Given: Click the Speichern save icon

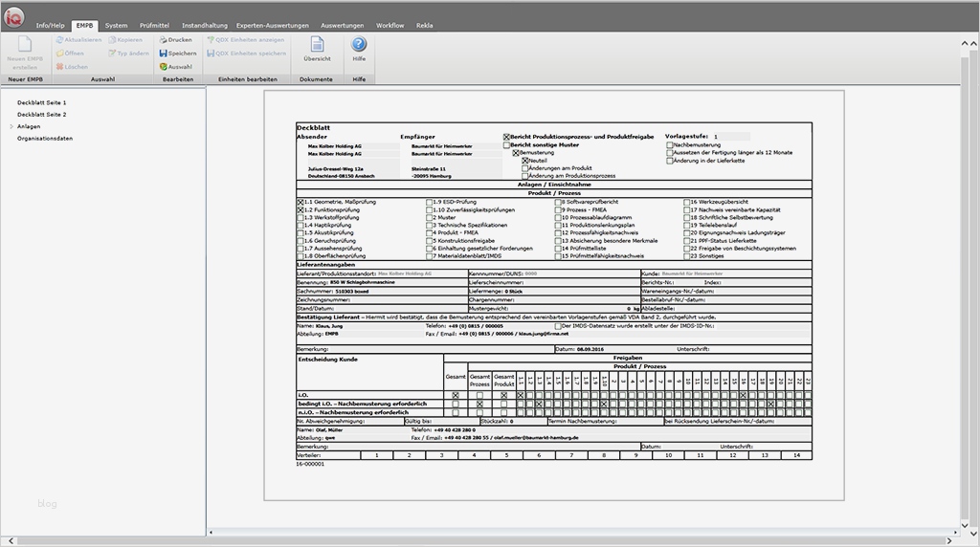Looking at the screenshot, I should pos(164,54).
